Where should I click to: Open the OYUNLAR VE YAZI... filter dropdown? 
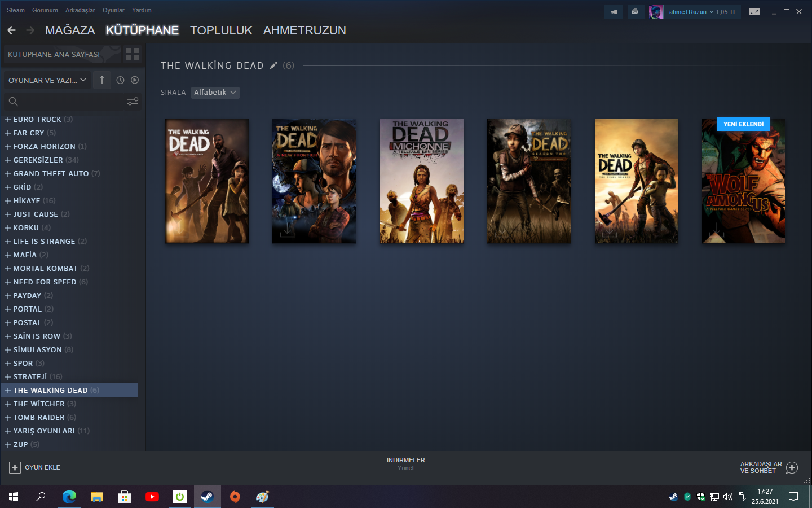tap(47, 80)
